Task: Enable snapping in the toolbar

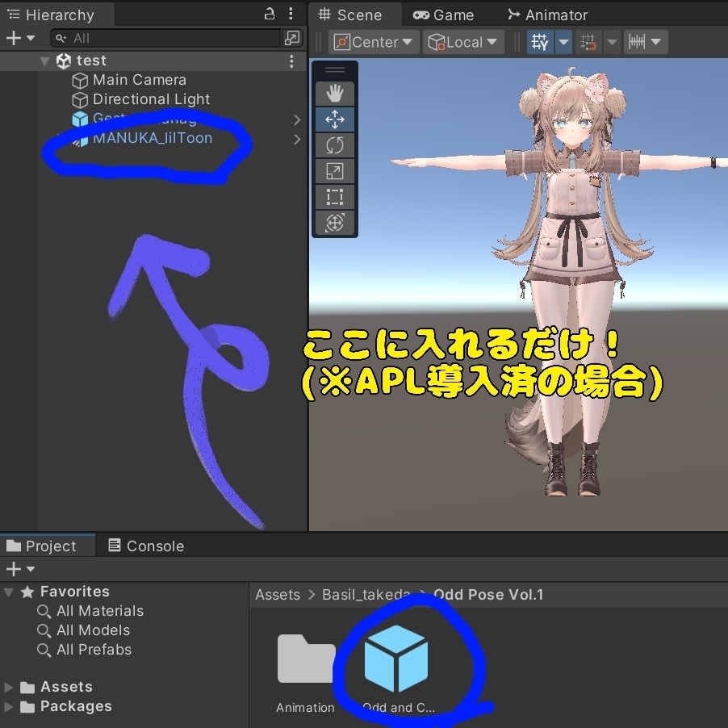Action: click(x=588, y=41)
